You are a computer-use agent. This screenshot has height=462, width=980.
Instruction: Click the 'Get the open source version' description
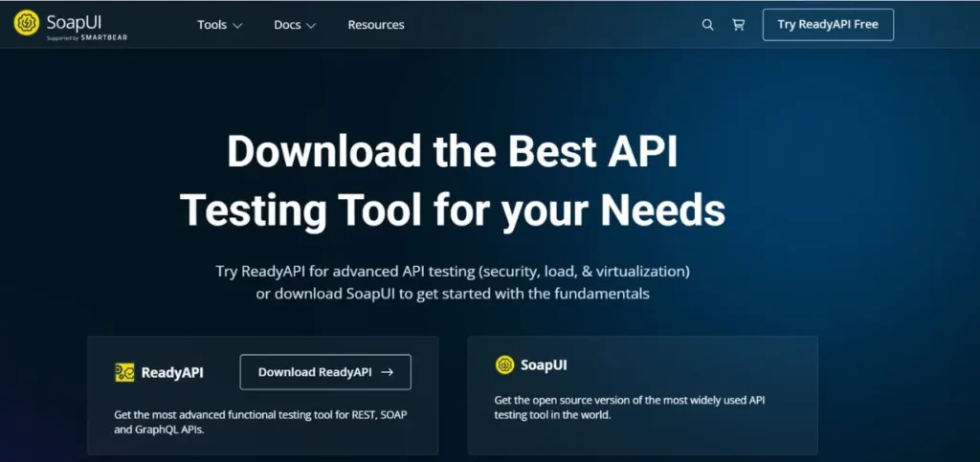[630, 407]
